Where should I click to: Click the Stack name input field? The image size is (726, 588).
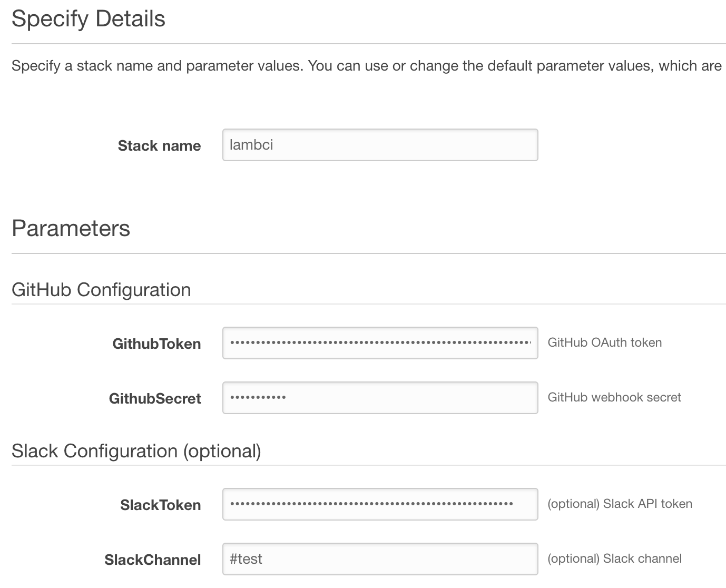[380, 145]
